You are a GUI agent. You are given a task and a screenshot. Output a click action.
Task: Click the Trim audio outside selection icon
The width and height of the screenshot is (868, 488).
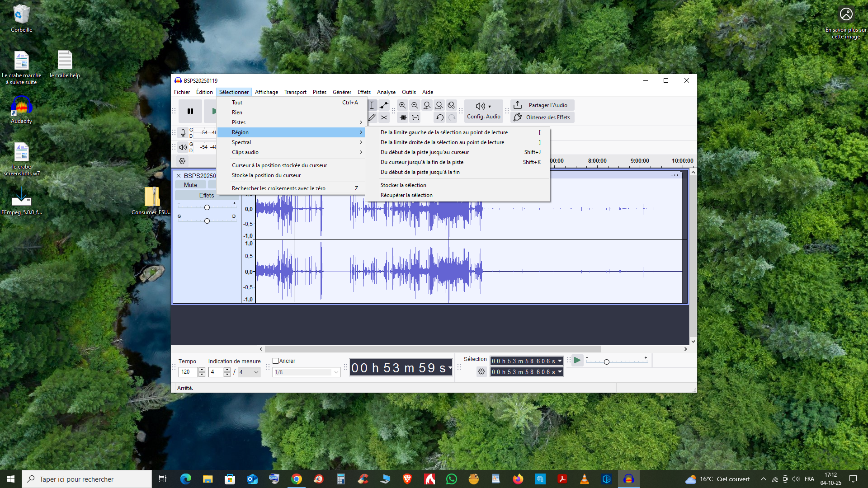[403, 117]
